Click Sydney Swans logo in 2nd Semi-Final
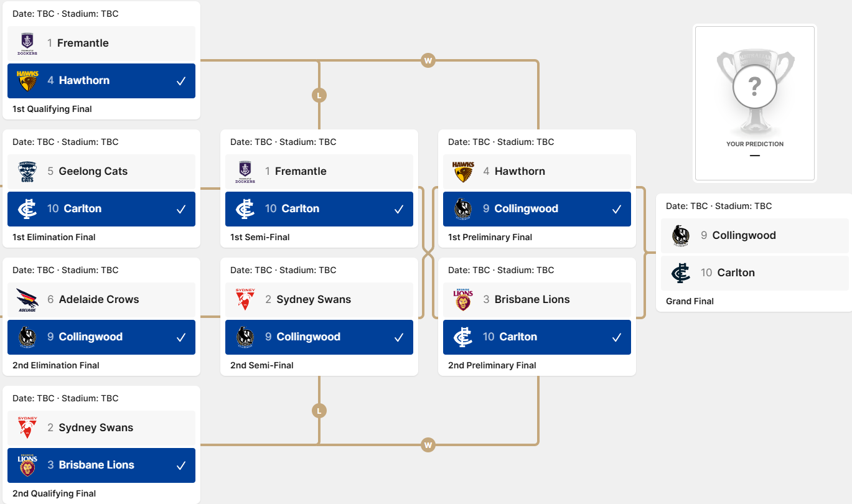The image size is (852, 504). (x=245, y=300)
